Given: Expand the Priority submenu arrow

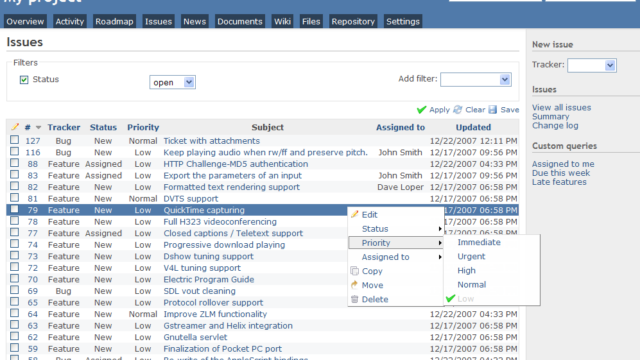Looking at the screenshot, I should [440, 243].
